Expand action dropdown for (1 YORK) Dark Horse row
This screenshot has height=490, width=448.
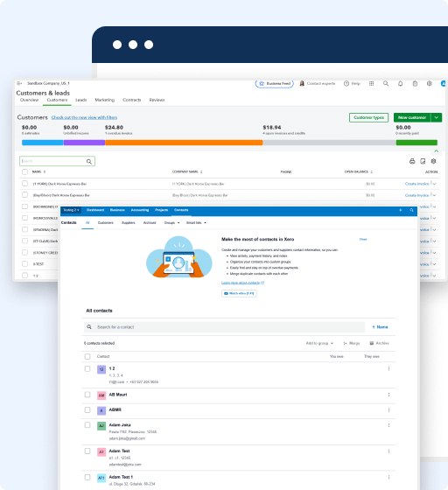(434, 184)
